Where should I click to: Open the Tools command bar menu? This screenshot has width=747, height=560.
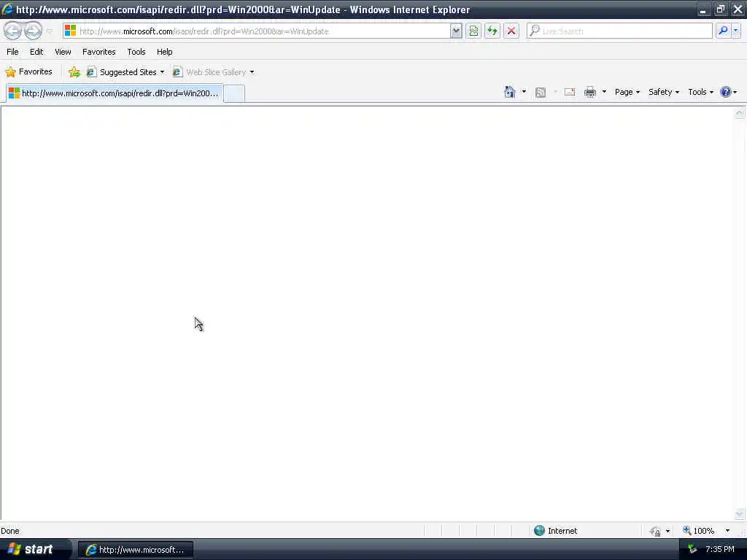point(700,92)
